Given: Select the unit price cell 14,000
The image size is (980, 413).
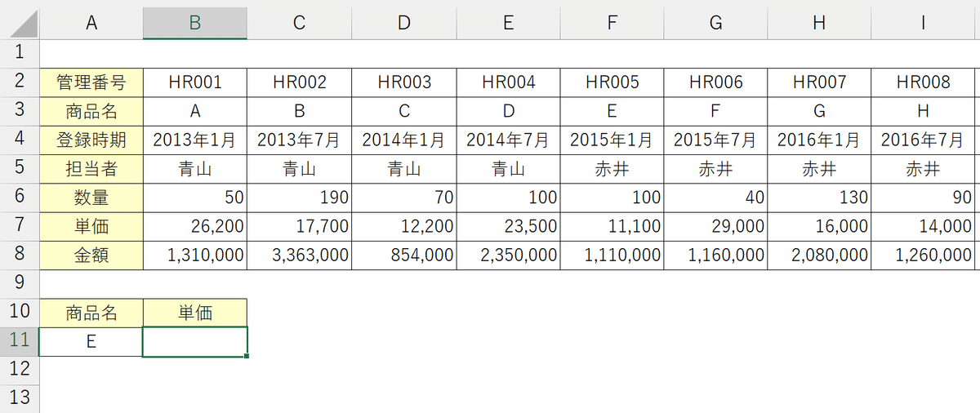Looking at the screenshot, I should click(x=923, y=226).
